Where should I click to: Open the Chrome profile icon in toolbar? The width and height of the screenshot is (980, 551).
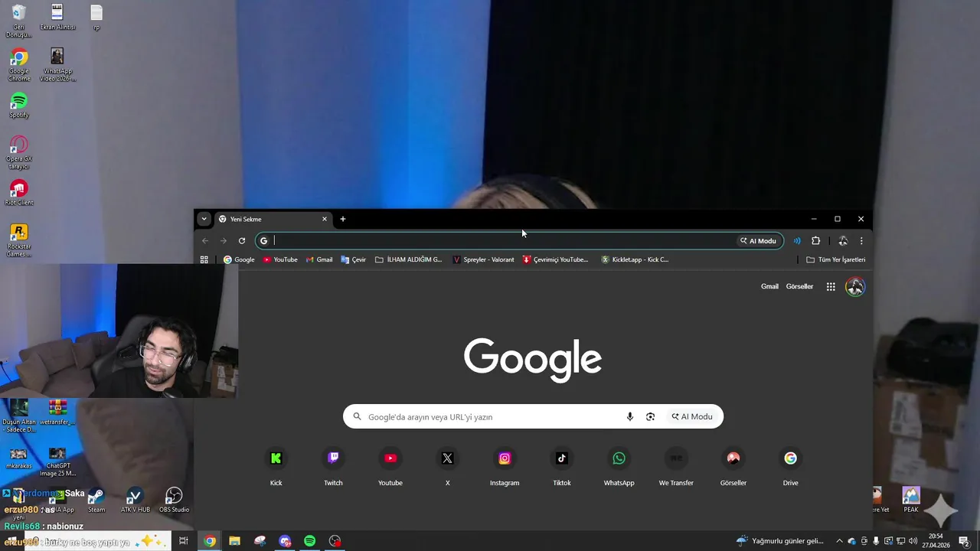point(843,240)
